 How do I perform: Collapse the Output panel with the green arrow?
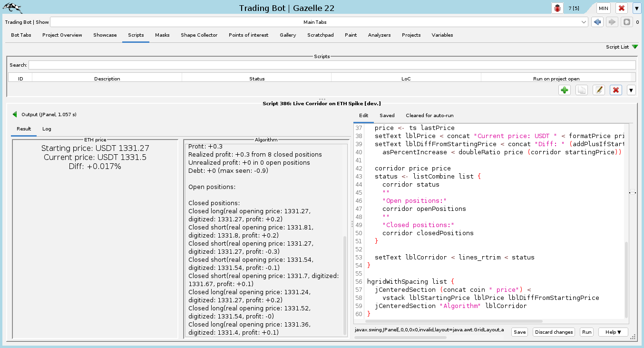(15, 114)
